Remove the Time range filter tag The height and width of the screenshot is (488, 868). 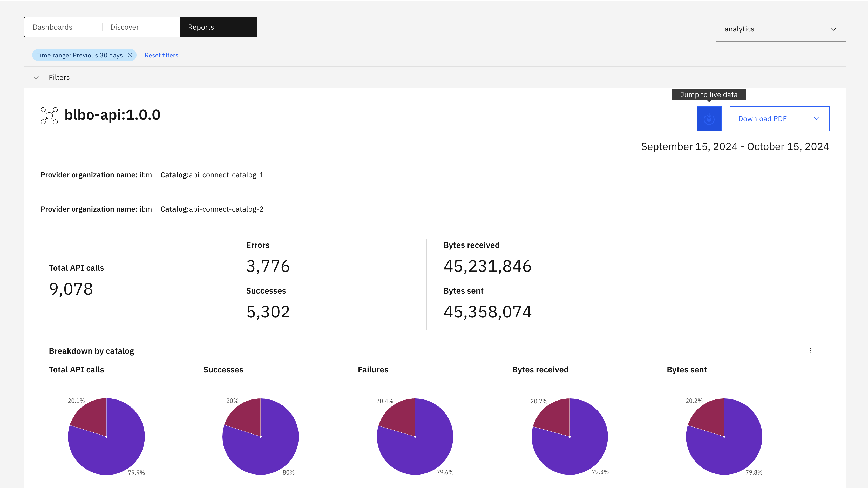[x=130, y=55]
